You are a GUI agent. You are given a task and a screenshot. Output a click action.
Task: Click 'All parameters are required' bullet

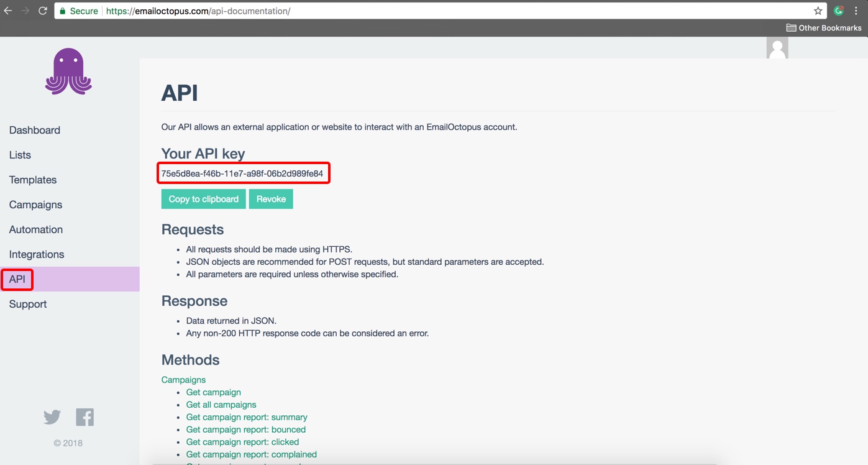pos(292,274)
